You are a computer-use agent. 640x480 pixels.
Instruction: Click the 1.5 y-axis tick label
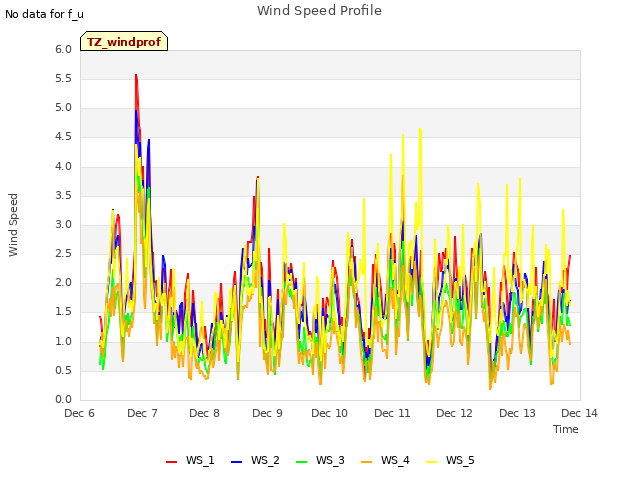[63, 312]
